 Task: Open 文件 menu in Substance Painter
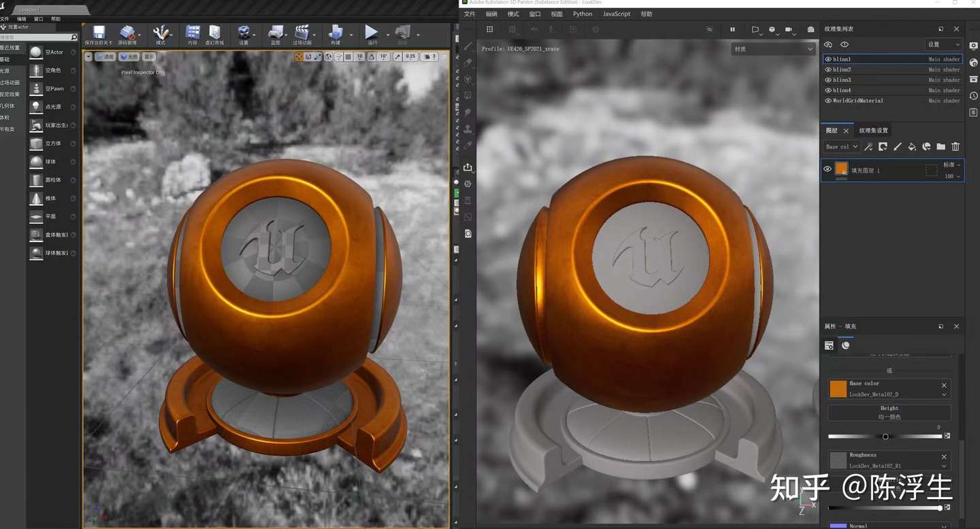tap(470, 14)
